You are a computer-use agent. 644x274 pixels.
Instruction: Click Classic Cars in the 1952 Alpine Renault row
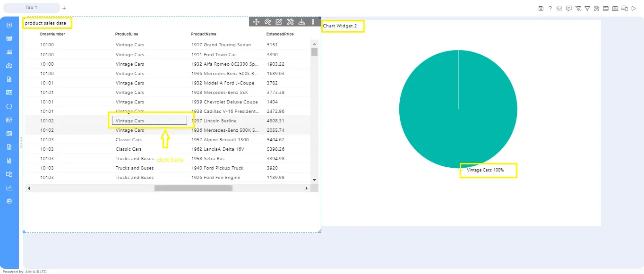[x=129, y=139]
